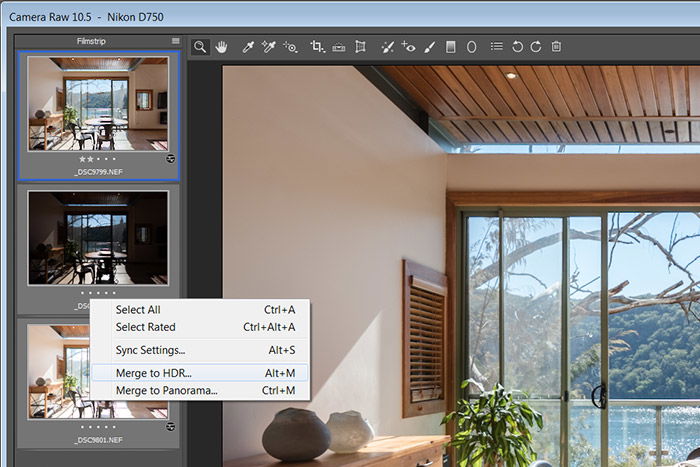The image size is (700, 467).
Task: Choose the Radial Filter tool
Action: click(x=471, y=46)
